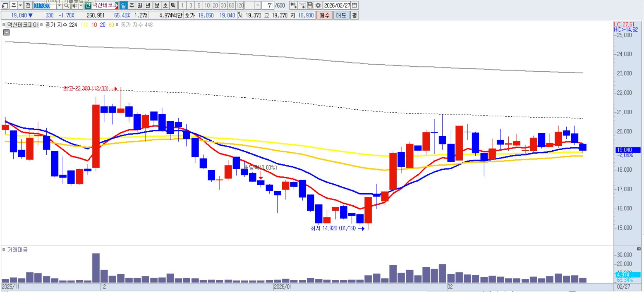Viewport: 644px width, 292px height.
Task: Open the calendar date picker icon
Action: coord(355,6)
